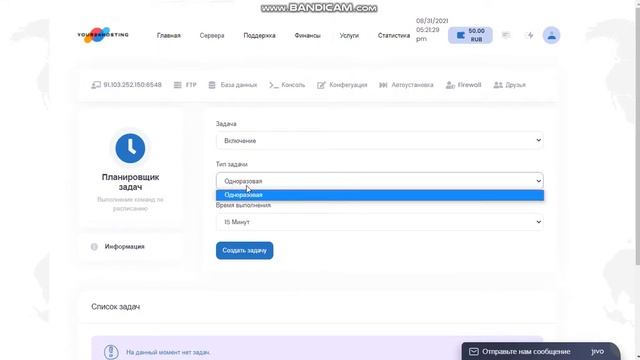Screen dimensions: 640x360
Task: Click the page vertical scrollbar
Action: [637, 135]
